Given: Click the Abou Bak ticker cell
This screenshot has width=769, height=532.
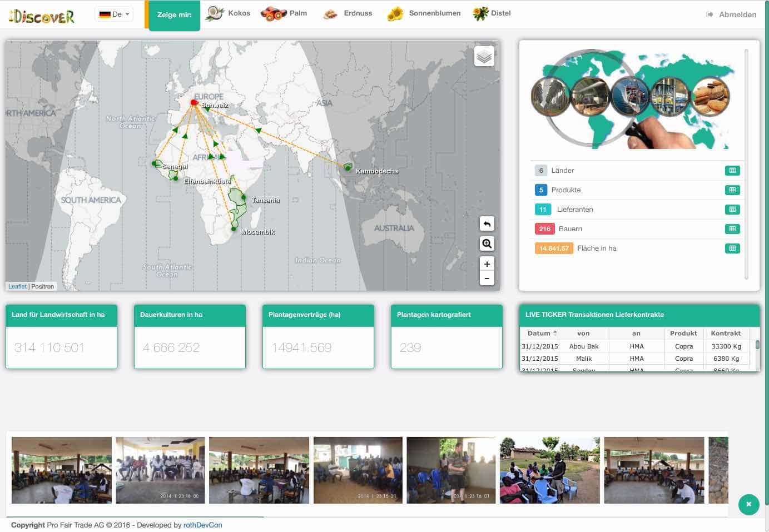Looking at the screenshot, I should pos(584,346).
